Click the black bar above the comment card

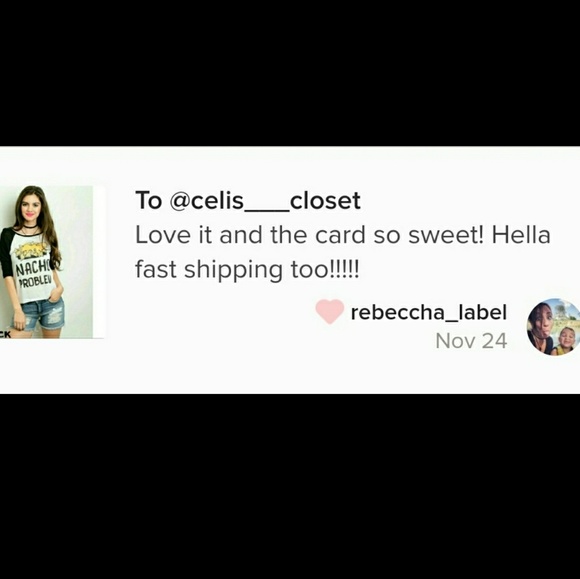[x=290, y=73]
